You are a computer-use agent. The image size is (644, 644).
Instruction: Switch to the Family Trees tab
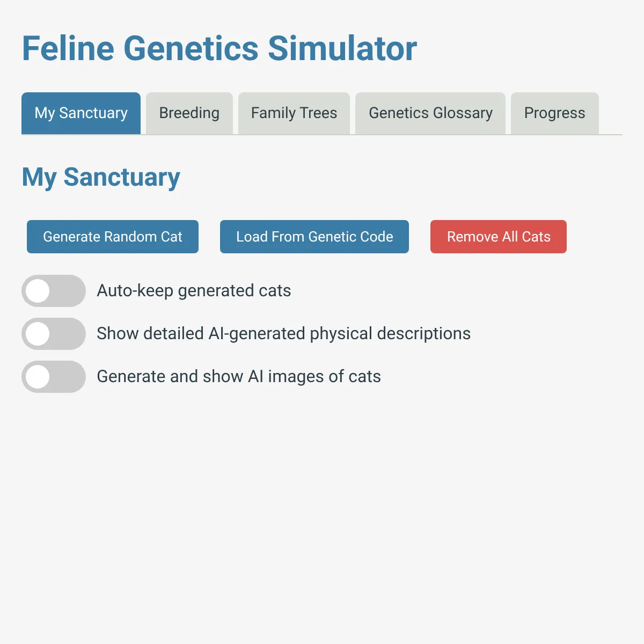(294, 113)
